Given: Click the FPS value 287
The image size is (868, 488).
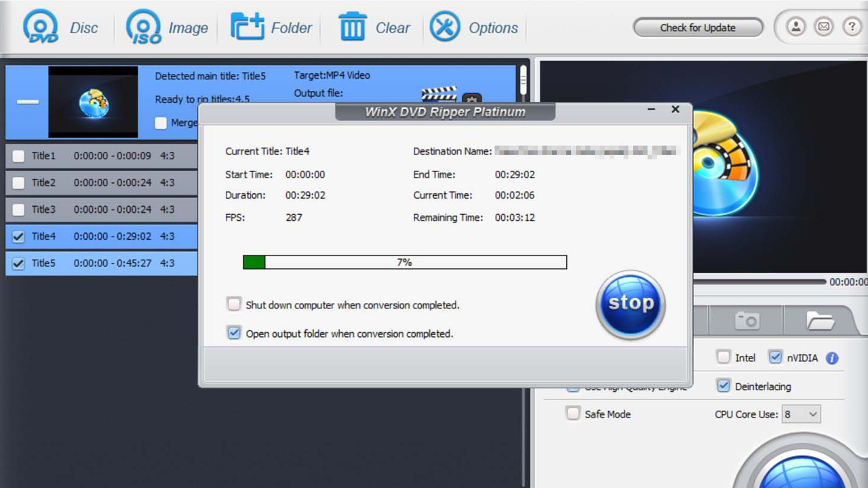Looking at the screenshot, I should point(294,218).
